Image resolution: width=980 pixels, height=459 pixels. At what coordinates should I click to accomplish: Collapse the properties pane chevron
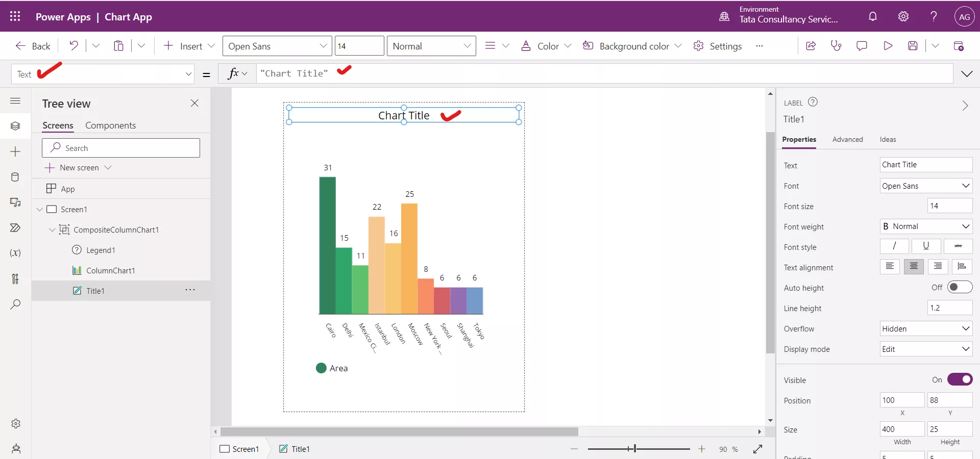[965, 106]
